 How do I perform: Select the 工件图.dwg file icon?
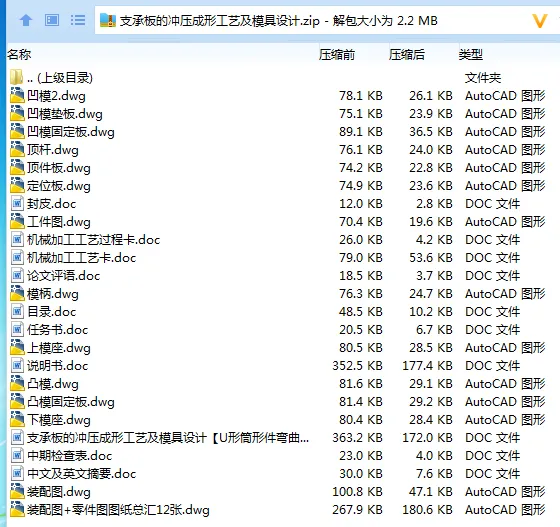pos(17,221)
